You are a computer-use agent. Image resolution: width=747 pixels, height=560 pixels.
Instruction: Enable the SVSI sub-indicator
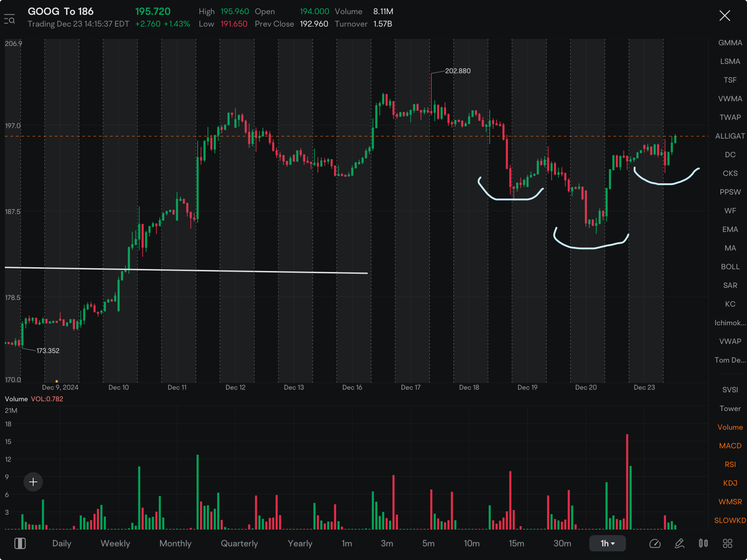(730, 390)
